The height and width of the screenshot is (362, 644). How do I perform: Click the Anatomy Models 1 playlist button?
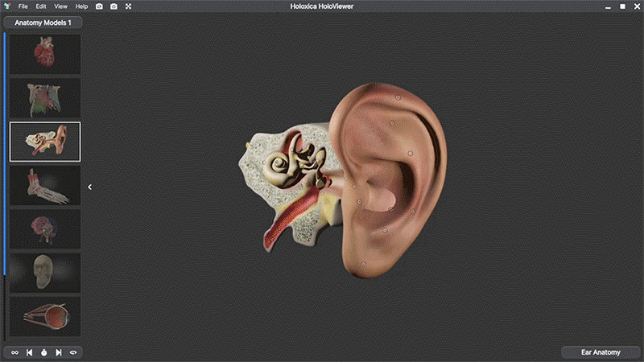tap(43, 23)
